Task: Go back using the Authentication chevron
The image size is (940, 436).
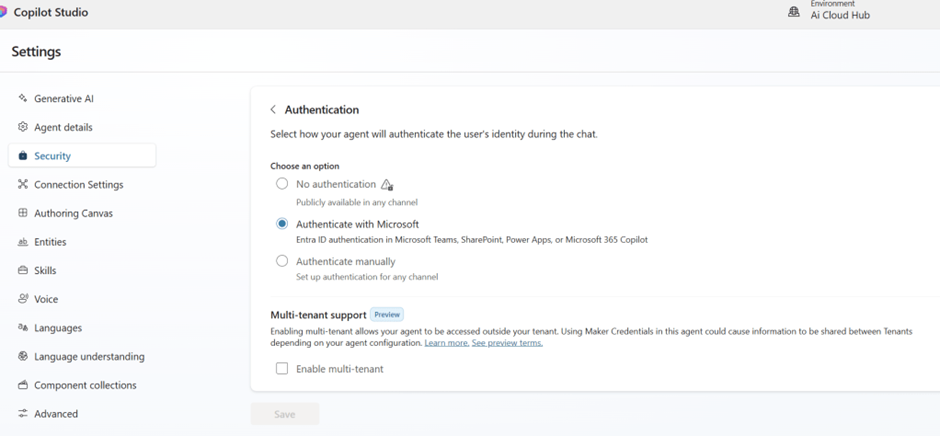Action: pos(273,110)
